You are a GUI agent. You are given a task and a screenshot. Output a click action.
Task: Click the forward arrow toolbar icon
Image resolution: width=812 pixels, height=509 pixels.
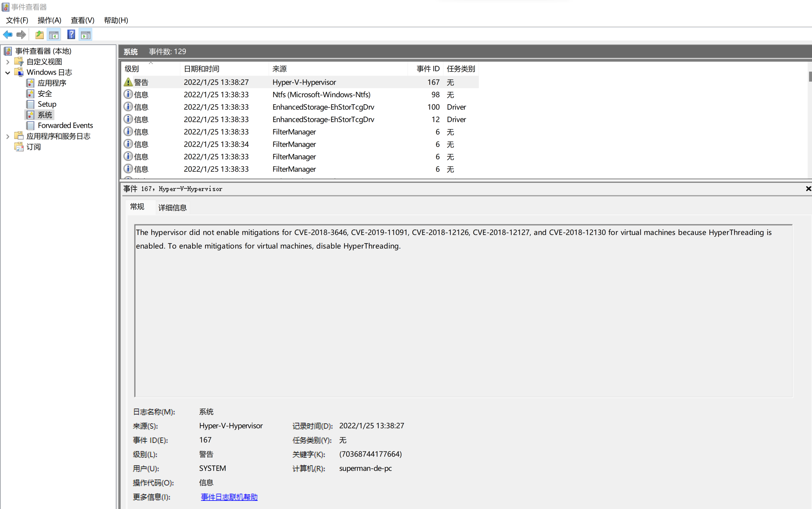21,35
